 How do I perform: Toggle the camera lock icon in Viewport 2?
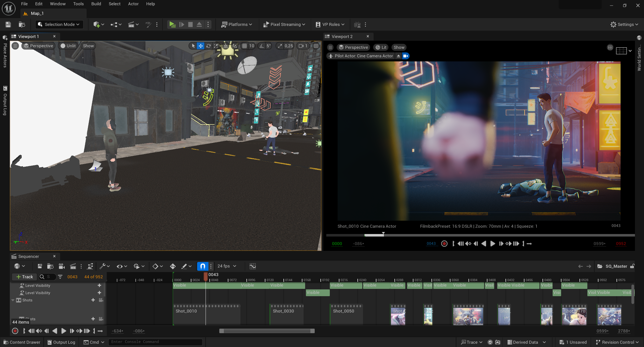click(405, 56)
